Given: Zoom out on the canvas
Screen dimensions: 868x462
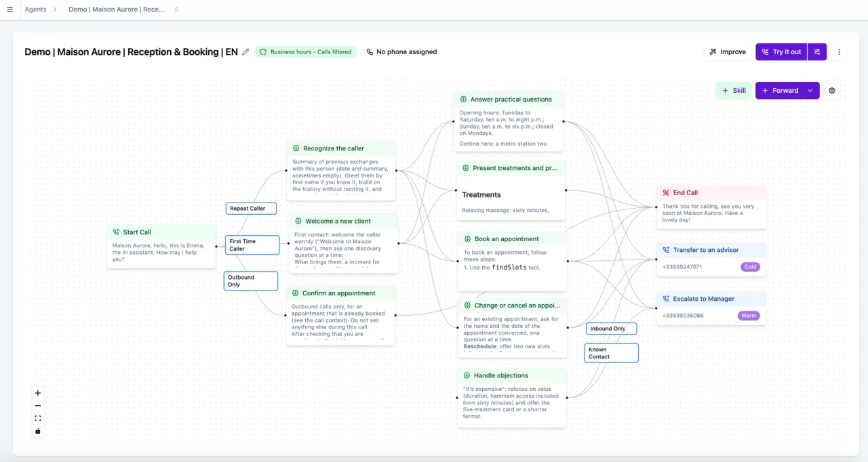Looking at the screenshot, I should 38,405.
